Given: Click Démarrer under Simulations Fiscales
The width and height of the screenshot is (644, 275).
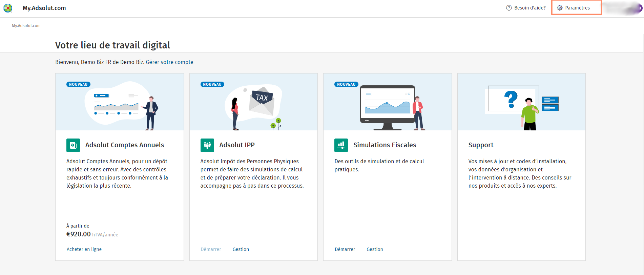Looking at the screenshot, I should click(x=345, y=249).
